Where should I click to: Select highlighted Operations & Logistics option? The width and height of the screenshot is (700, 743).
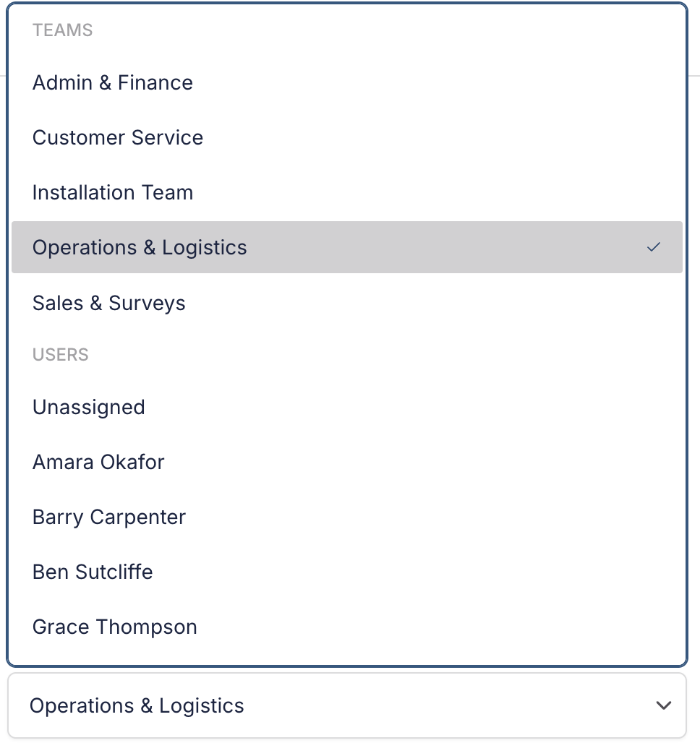[x=346, y=247]
